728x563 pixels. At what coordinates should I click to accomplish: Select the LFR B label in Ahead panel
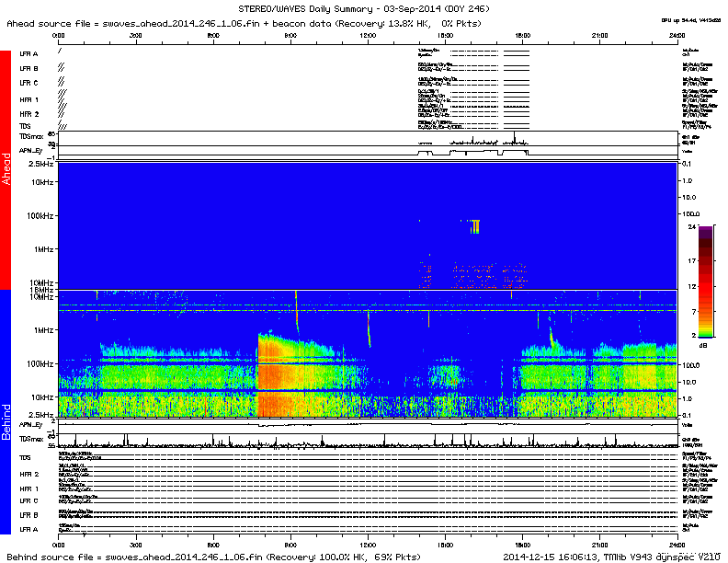[28, 68]
